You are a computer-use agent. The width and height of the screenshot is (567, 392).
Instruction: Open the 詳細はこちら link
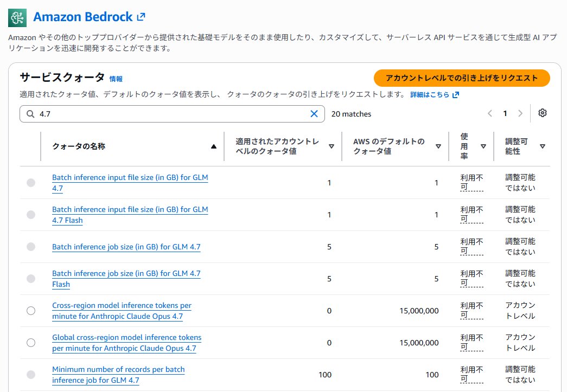point(430,95)
